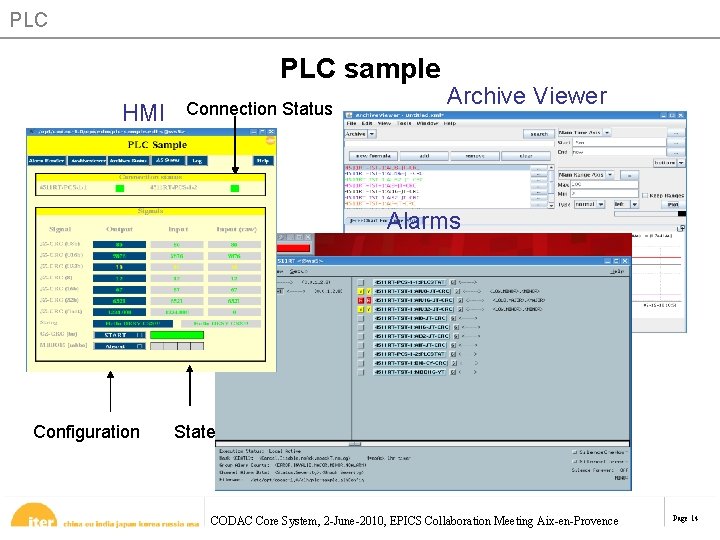Click the Min value input field
The image size is (720, 540).
point(604,194)
